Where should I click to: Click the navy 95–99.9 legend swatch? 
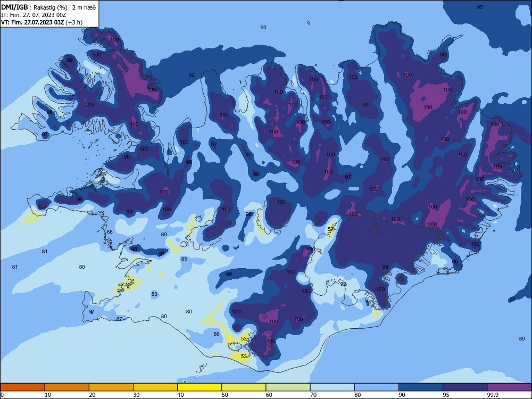pos(465,387)
